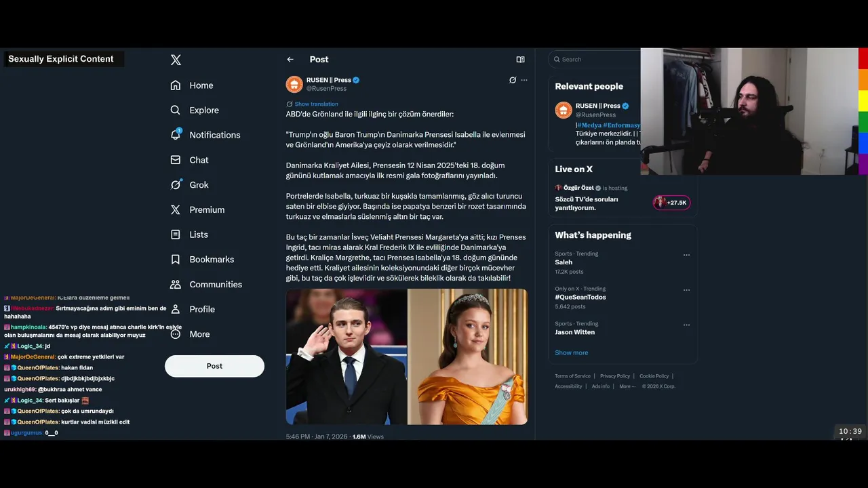Click the X logo icon
Viewport: 868px width, 488px height.
coord(176,60)
